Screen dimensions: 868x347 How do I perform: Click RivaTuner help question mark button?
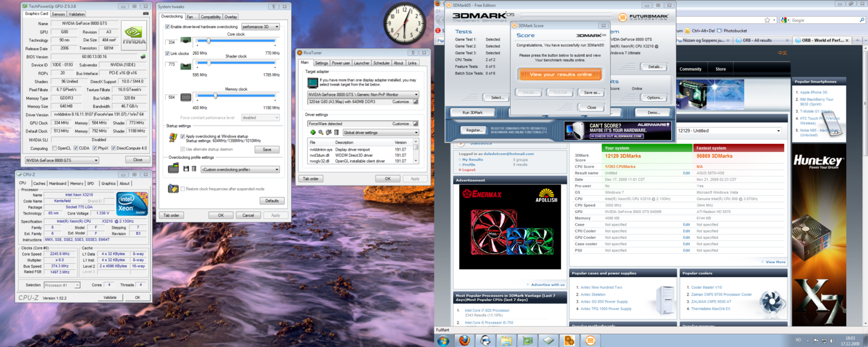(413, 53)
